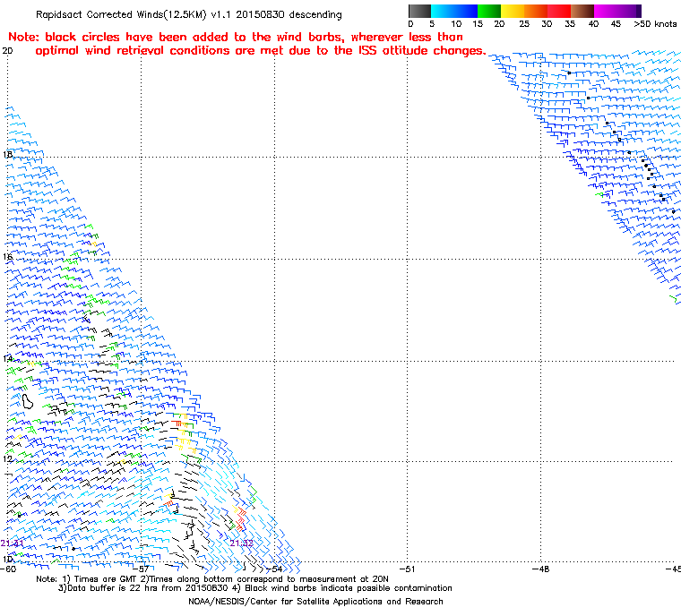
Task: Click the latitude label 18
Action: pyautogui.click(x=7, y=155)
